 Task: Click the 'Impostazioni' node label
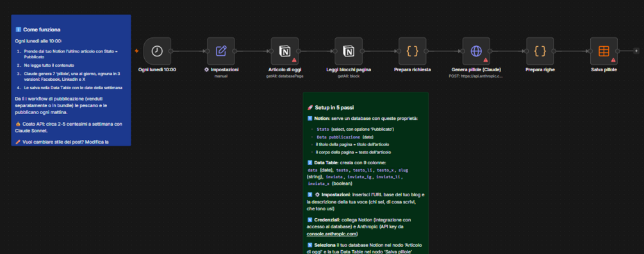click(x=221, y=70)
